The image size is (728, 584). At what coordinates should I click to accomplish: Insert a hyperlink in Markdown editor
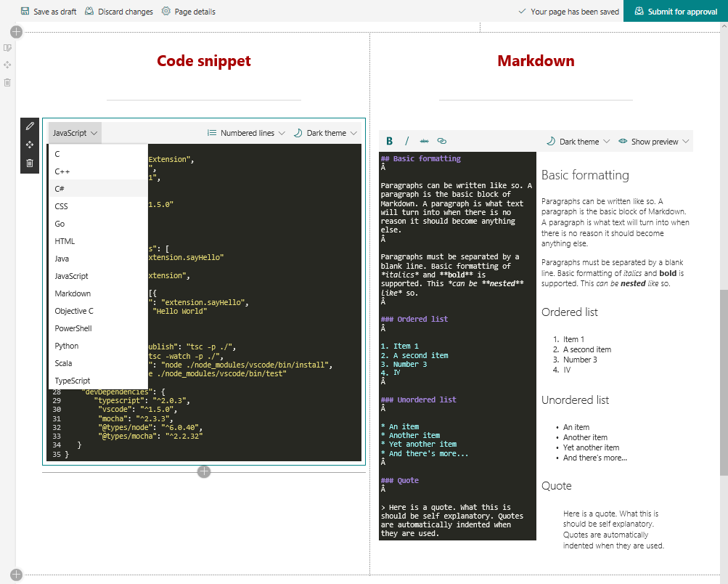point(441,142)
